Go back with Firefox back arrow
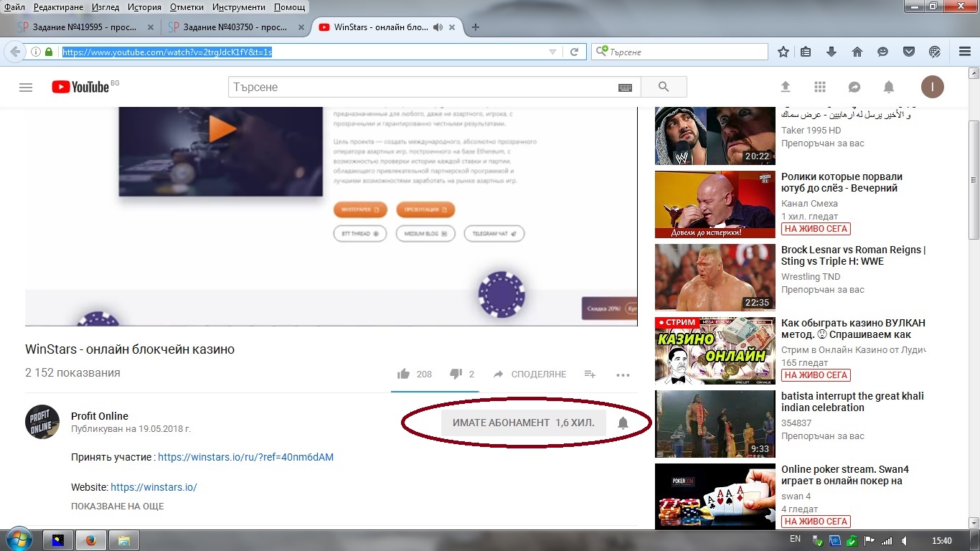This screenshot has width=980, height=551. (14, 52)
